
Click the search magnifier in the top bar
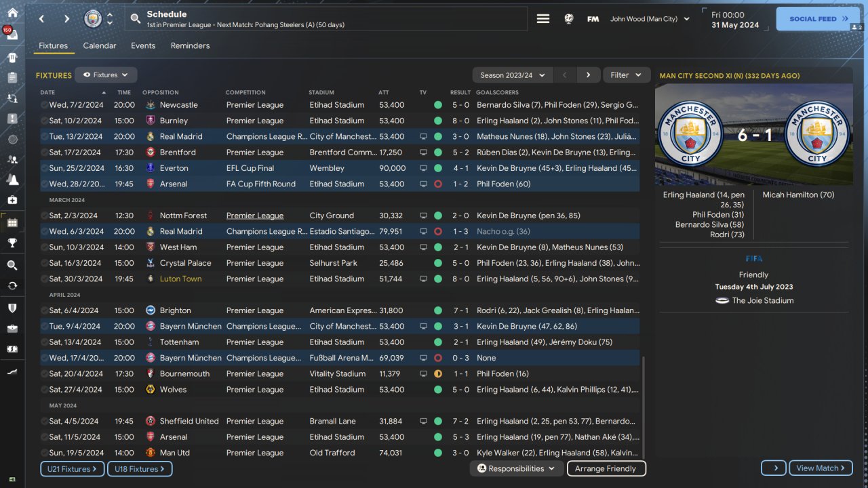click(136, 19)
